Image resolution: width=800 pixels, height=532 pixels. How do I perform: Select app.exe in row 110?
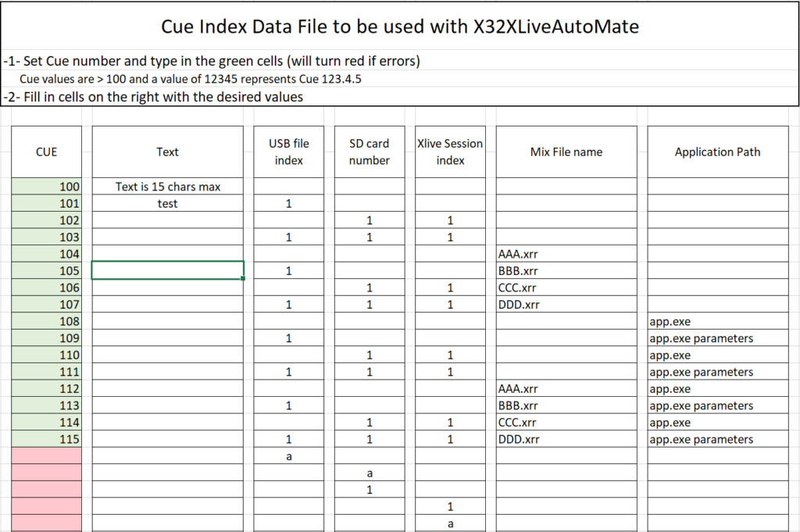click(718, 355)
